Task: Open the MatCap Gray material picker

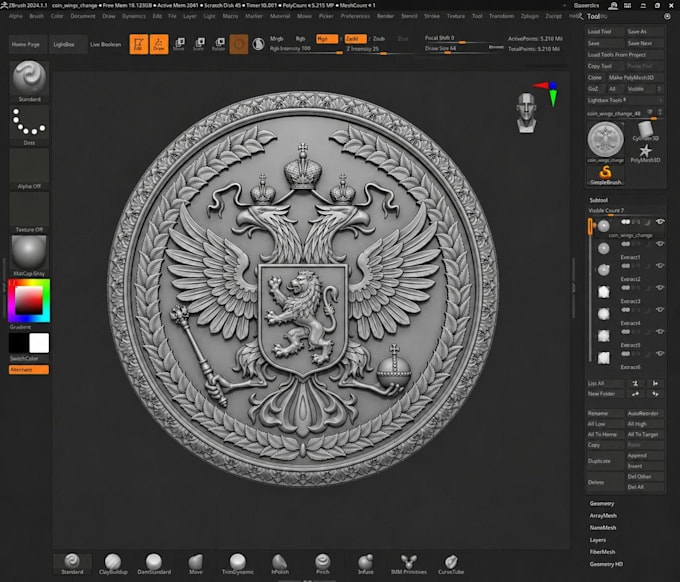Action: pyautogui.click(x=29, y=255)
